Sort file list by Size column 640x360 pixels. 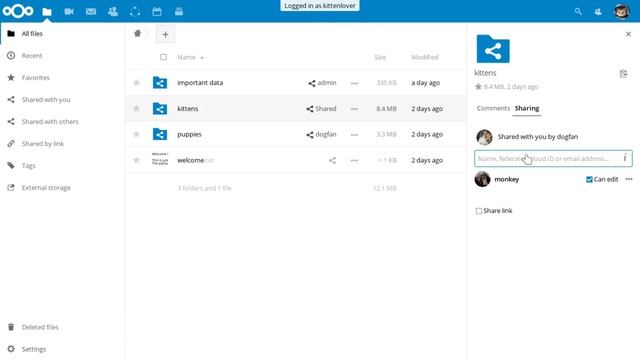tap(380, 57)
